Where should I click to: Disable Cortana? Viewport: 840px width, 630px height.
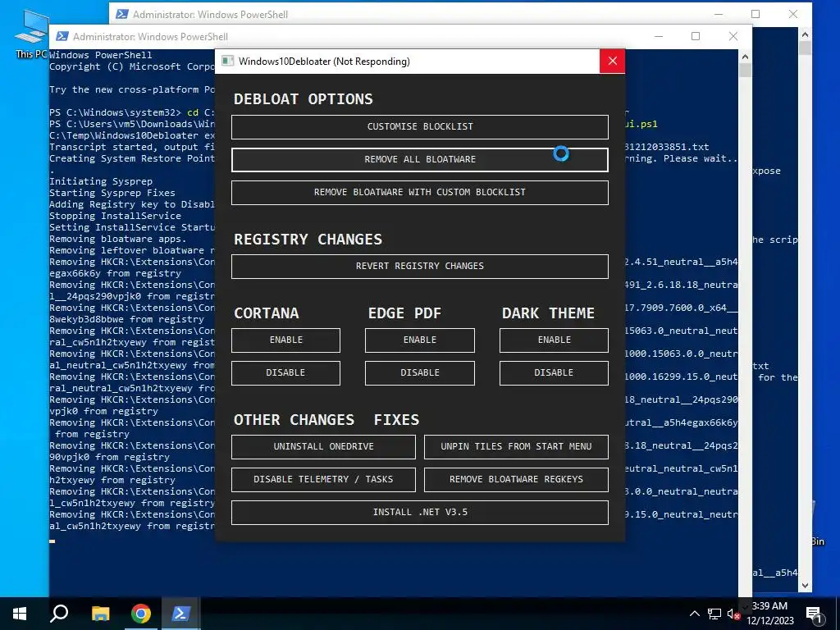tap(285, 373)
